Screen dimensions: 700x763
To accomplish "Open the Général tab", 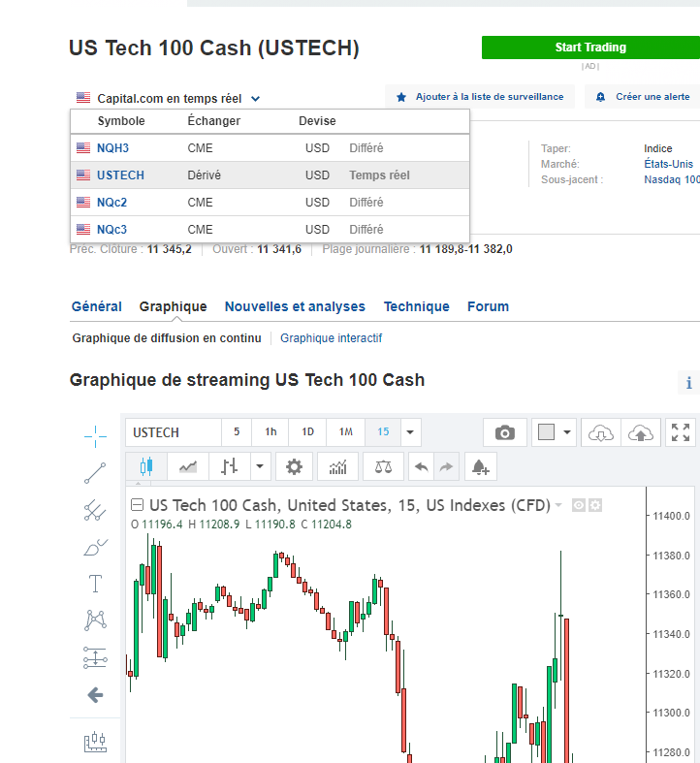I will [x=96, y=306].
